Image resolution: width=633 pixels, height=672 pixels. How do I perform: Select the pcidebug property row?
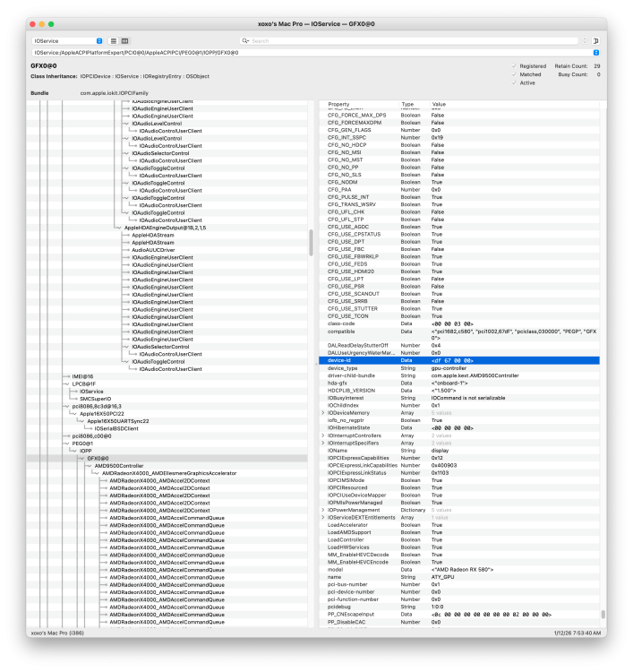point(459,607)
